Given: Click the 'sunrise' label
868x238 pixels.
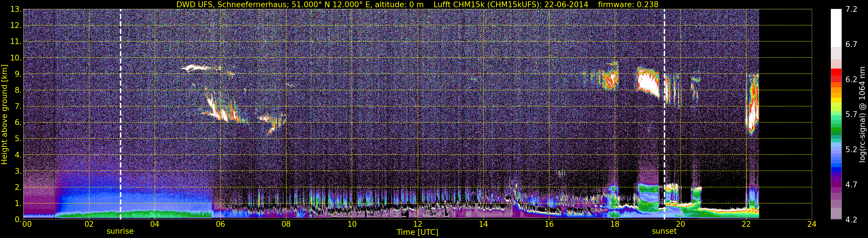Looking at the screenshot, I should [x=120, y=231].
